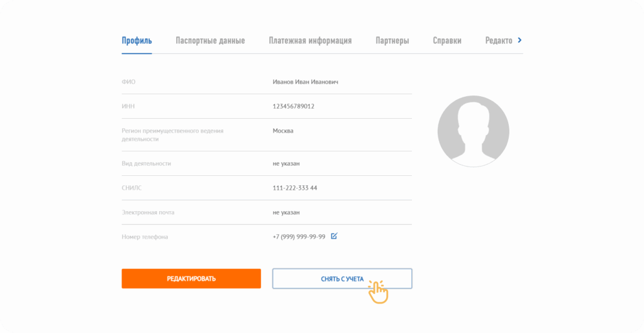Switch to the Паспортные данные tab

[x=210, y=41]
